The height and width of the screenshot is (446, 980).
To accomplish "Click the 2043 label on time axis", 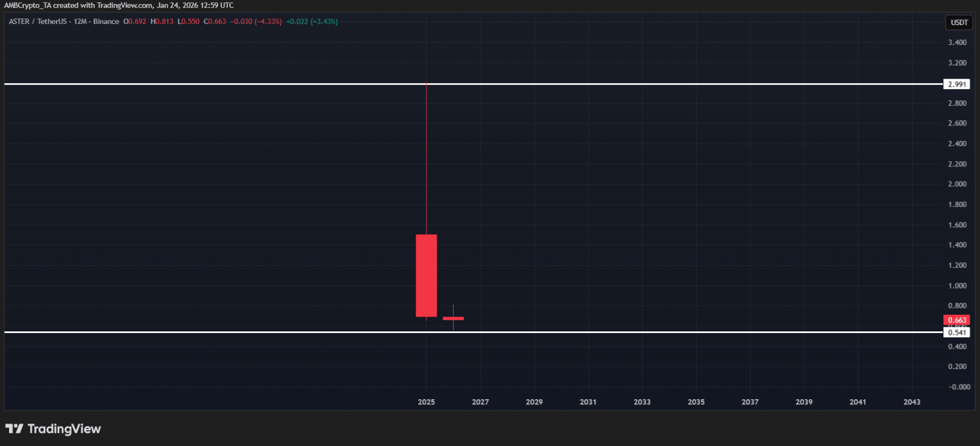I will click(912, 402).
